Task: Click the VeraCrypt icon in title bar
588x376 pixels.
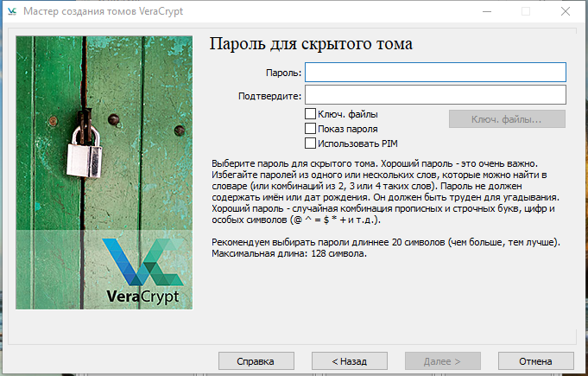Action: tap(12, 11)
